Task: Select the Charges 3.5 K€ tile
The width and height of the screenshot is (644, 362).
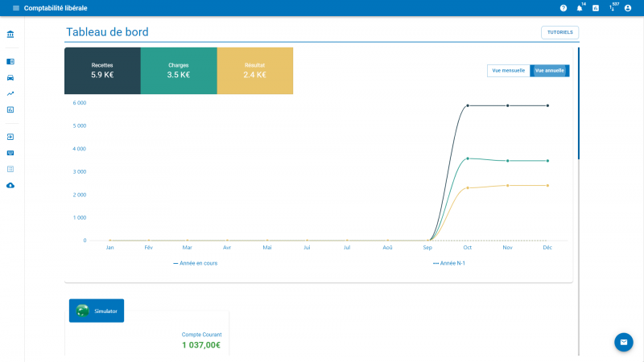Action: click(179, 71)
